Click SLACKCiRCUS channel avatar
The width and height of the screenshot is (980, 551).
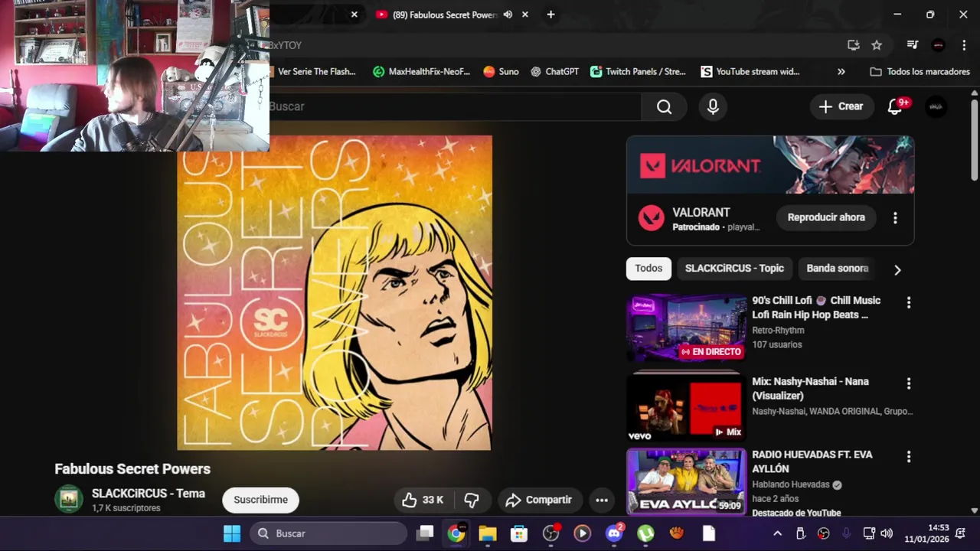tap(69, 499)
